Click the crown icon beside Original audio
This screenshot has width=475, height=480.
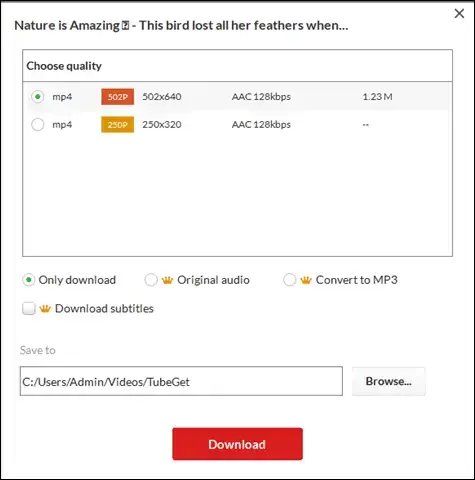(x=167, y=280)
